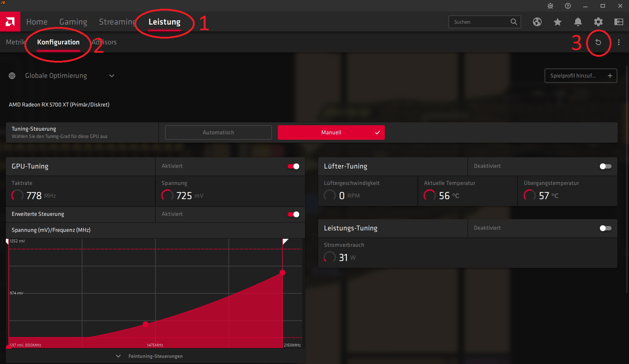Toggle the sidebar panel icon

619,22
